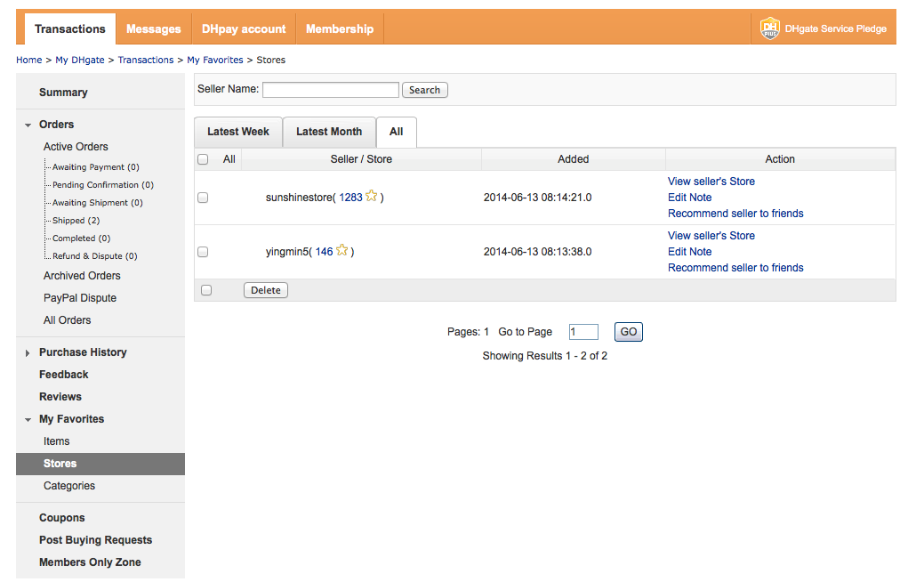Click the DHgate Service Pledge shield icon
Screen dimensions: 924x582
tap(769, 28)
